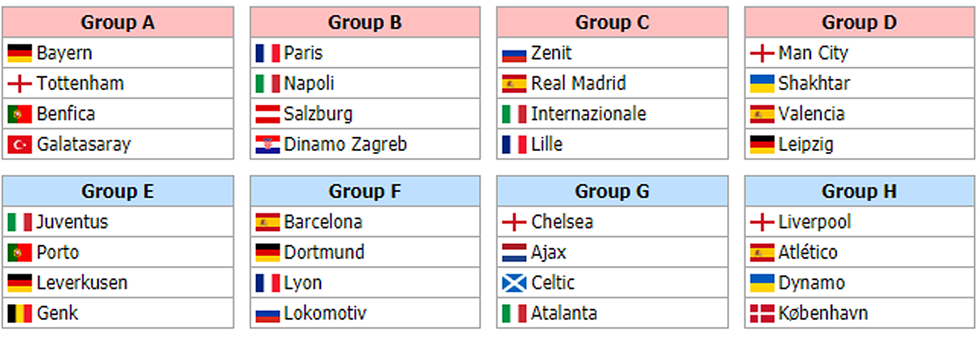Click the Barcelona team name

pyautogui.click(x=323, y=222)
